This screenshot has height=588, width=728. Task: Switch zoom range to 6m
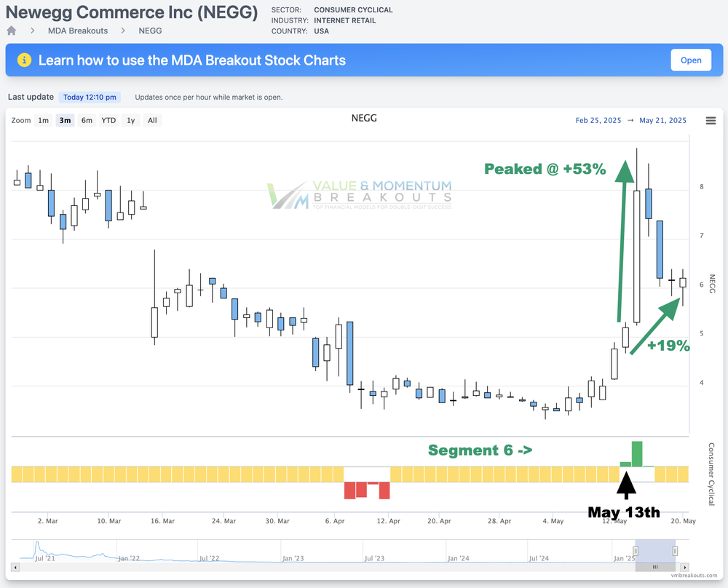pyautogui.click(x=87, y=120)
